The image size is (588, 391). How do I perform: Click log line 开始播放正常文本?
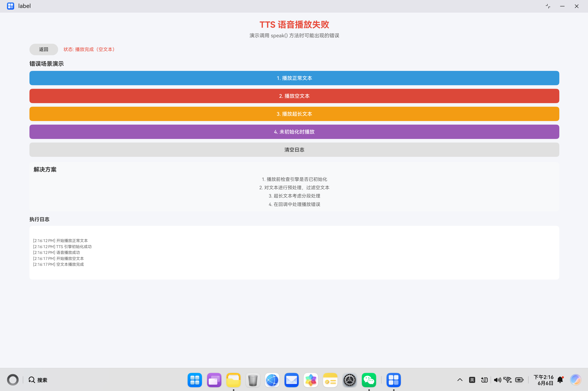(x=60, y=241)
